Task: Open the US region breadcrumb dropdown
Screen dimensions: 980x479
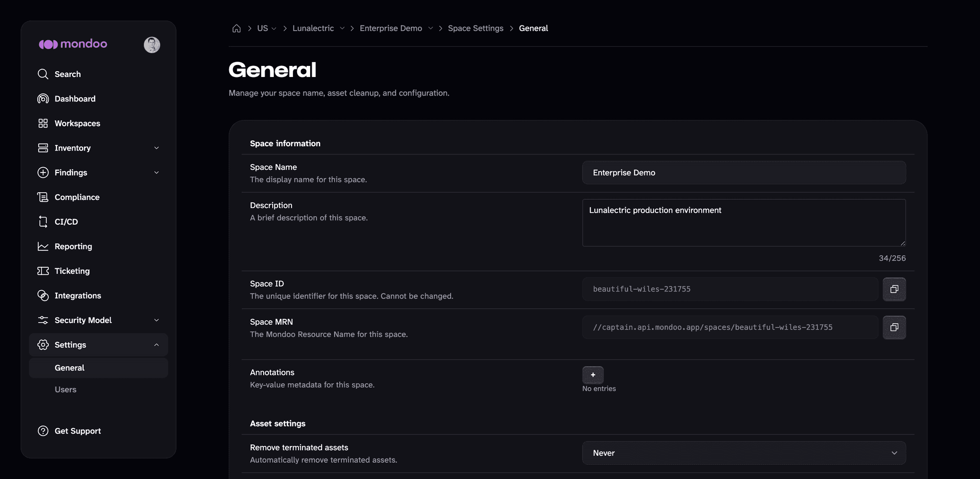Action: 274,29
